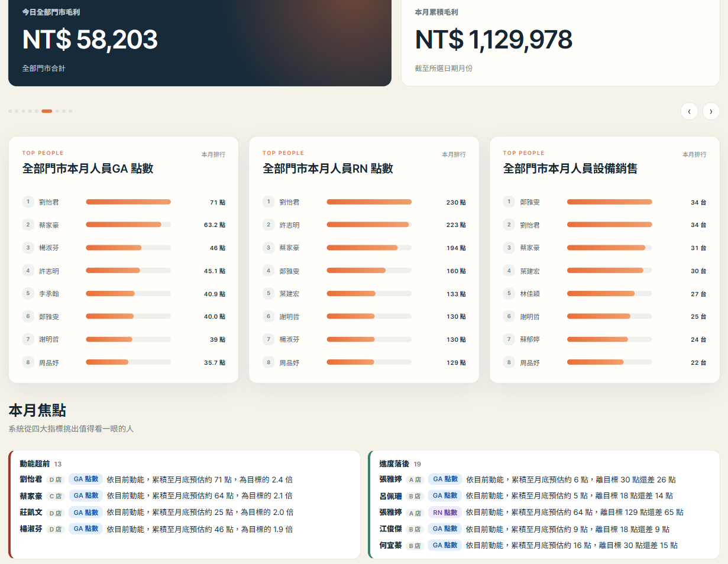Select 劉怡君 in 動能超前 list

click(31, 479)
